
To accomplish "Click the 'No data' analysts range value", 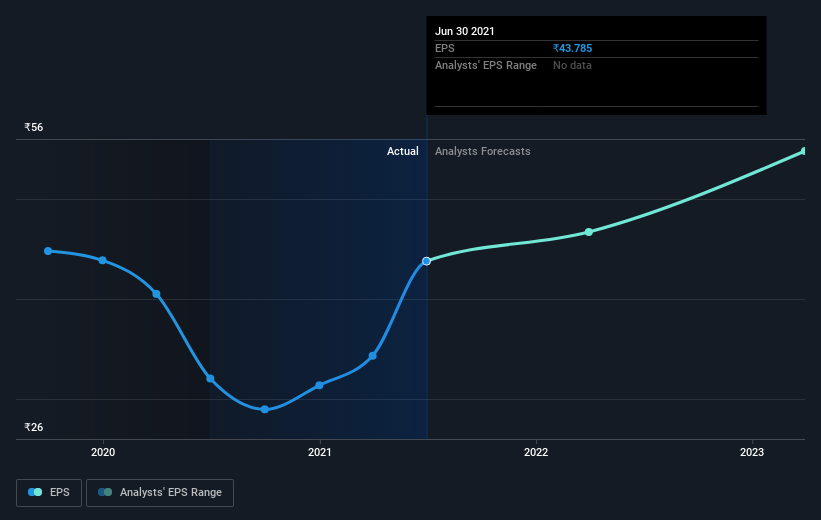I will [x=572, y=65].
